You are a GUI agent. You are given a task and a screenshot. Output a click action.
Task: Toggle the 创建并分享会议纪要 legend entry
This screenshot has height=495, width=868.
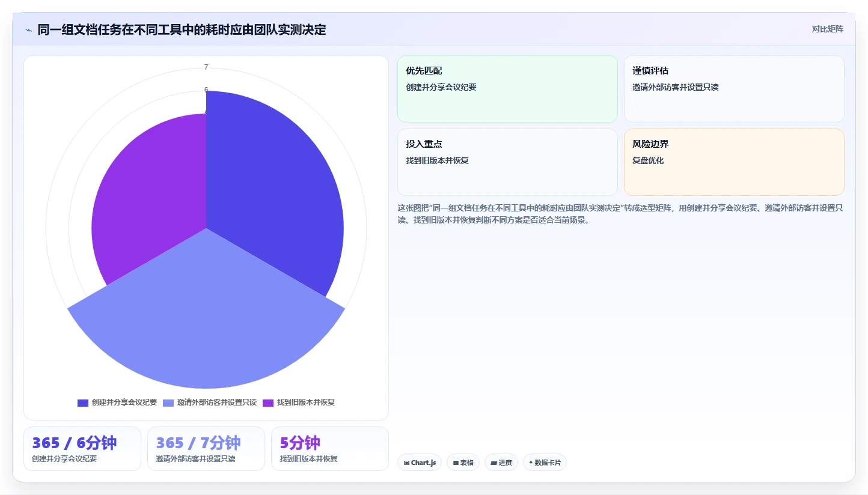point(117,402)
